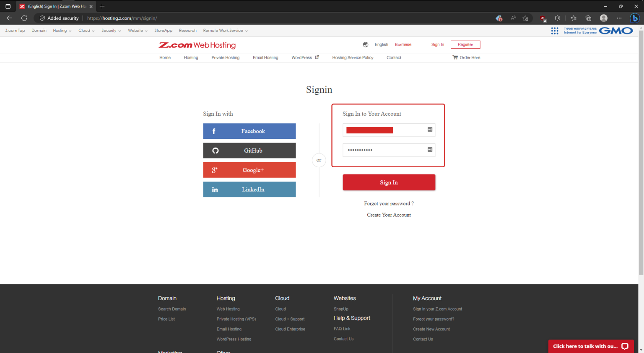Open the Email Hosting nav item
This screenshot has height=353, width=644.
tap(265, 57)
